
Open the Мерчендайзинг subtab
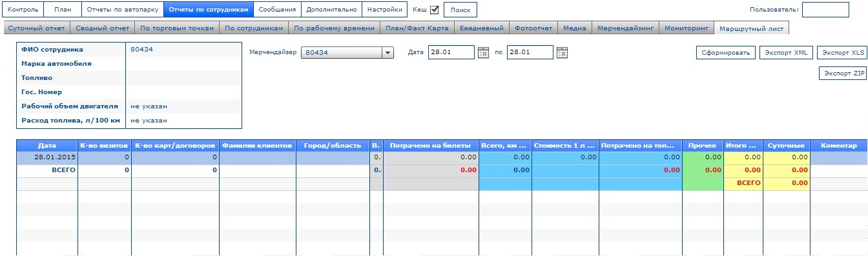(625, 28)
